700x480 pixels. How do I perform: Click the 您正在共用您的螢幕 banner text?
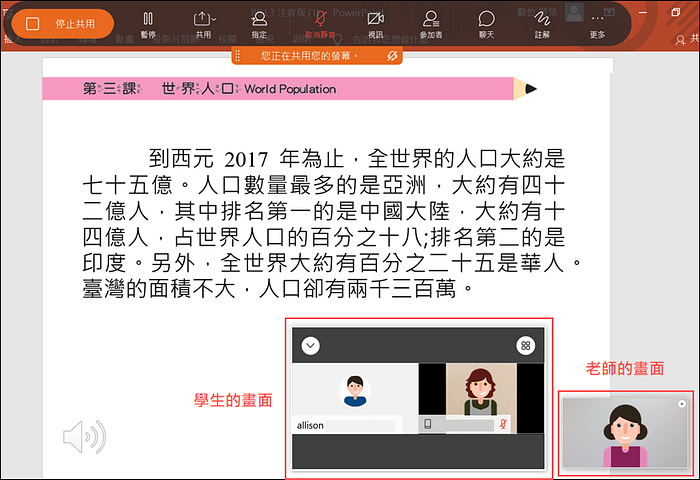[x=310, y=56]
